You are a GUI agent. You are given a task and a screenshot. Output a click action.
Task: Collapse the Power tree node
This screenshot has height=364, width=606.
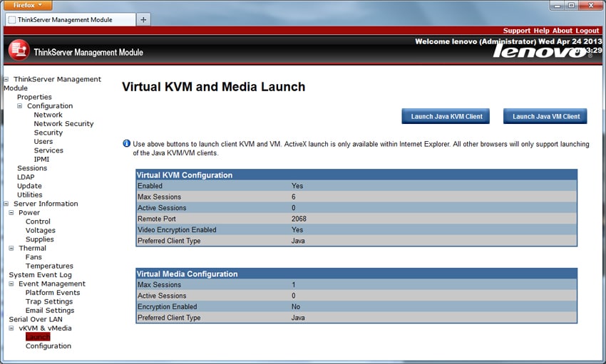[x=11, y=212]
